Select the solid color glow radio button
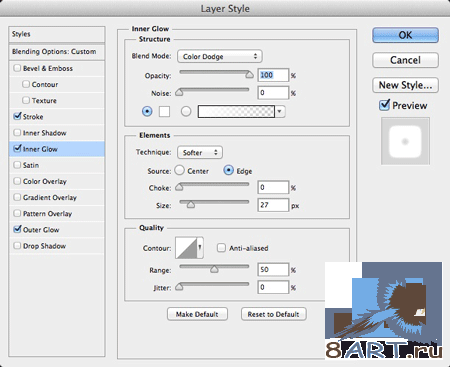Screen dimensions: 450x367 [147, 111]
